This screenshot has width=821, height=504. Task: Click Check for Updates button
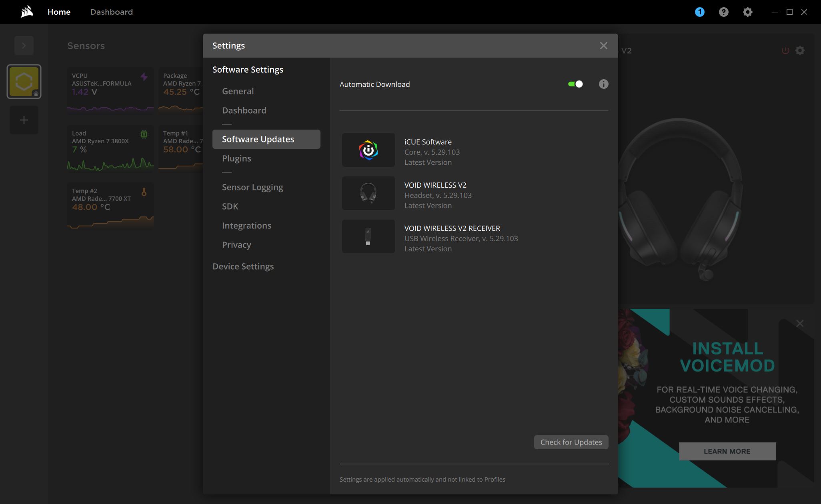[571, 442]
